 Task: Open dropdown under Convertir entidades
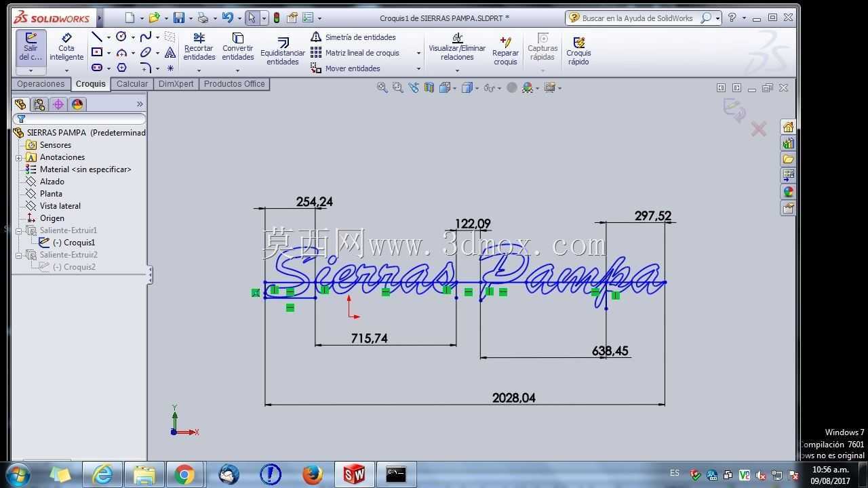click(x=237, y=70)
